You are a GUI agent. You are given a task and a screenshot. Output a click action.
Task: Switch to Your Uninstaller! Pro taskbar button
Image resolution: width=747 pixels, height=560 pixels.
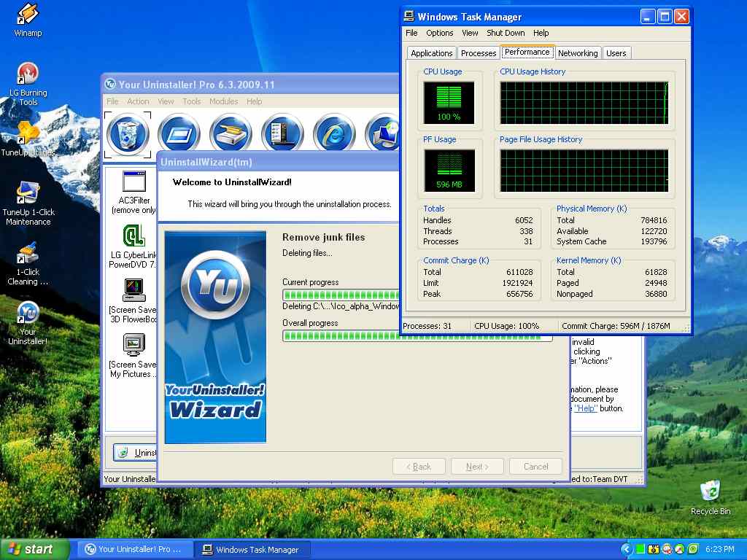pyautogui.click(x=134, y=549)
